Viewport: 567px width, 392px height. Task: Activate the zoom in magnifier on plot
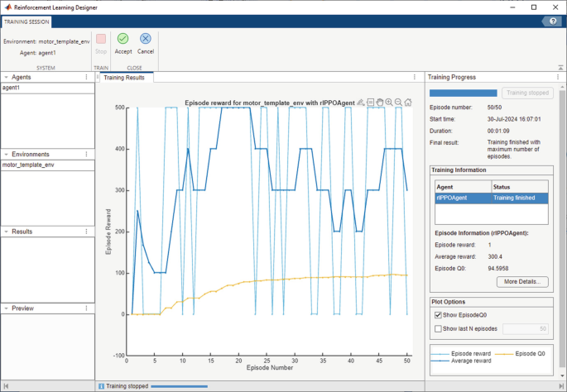(x=389, y=103)
